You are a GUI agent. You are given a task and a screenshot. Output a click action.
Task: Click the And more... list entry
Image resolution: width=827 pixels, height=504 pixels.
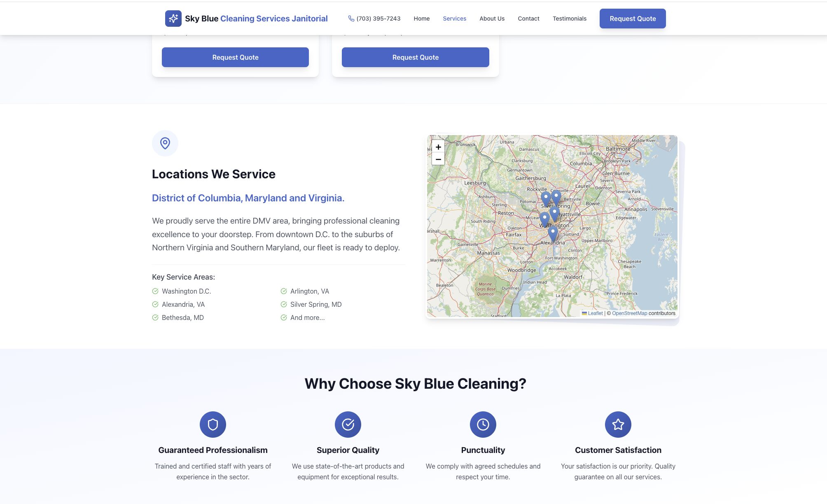click(307, 317)
